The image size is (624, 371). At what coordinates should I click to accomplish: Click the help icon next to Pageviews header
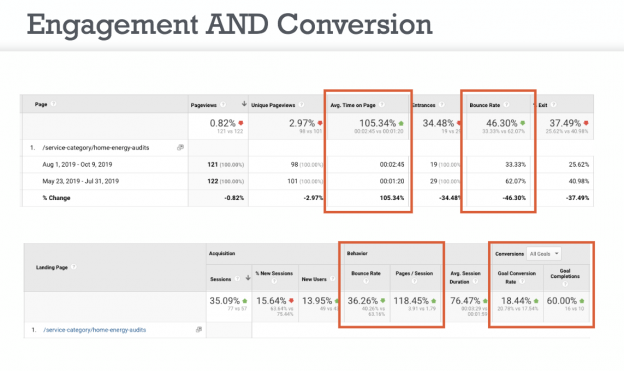(x=223, y=105)
